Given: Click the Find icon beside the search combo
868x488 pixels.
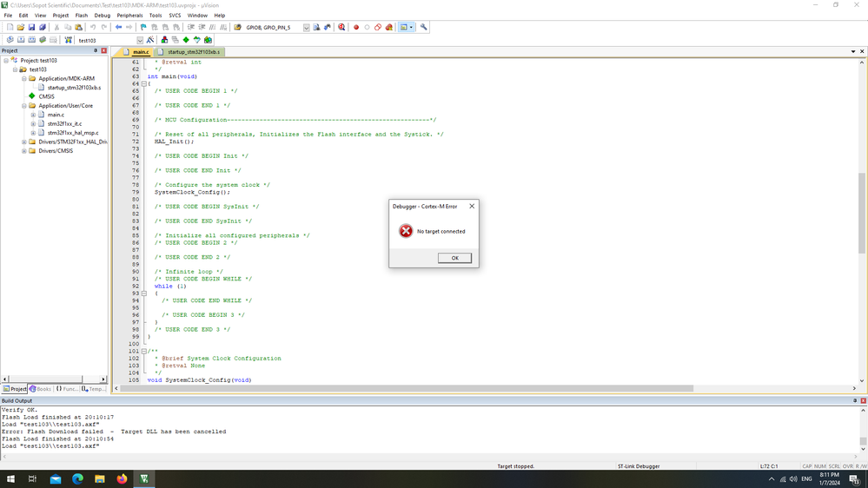Looking at the screenshot, I should (316, 27).
